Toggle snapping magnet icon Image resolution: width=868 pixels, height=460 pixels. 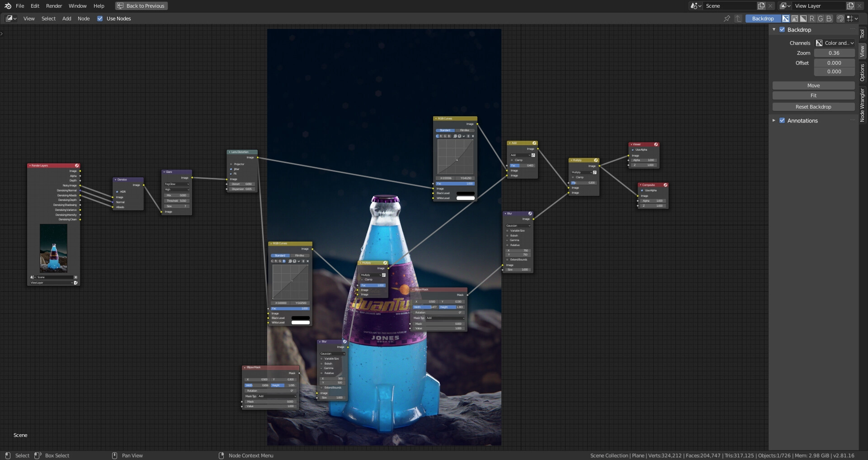(840, 19)
